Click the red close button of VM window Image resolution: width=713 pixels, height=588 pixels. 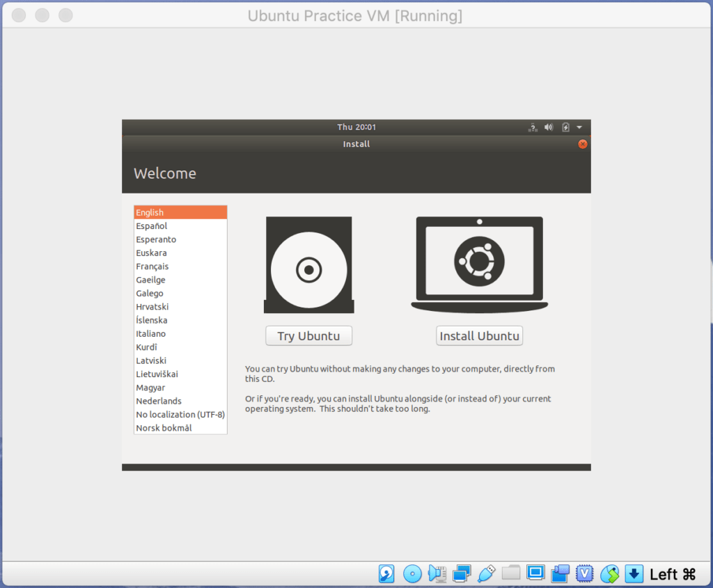pos(19,15)
